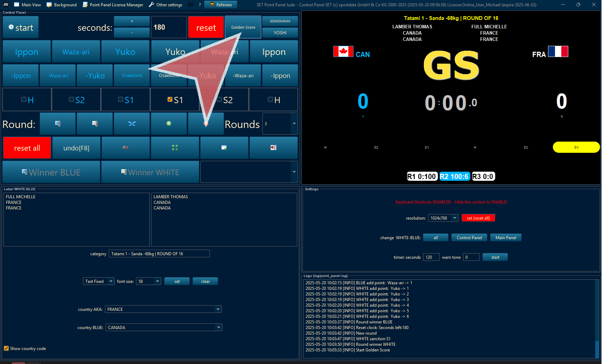Open the Other settings menu
Viewport: 605px width, 364px height.
(x=165, y=5)
